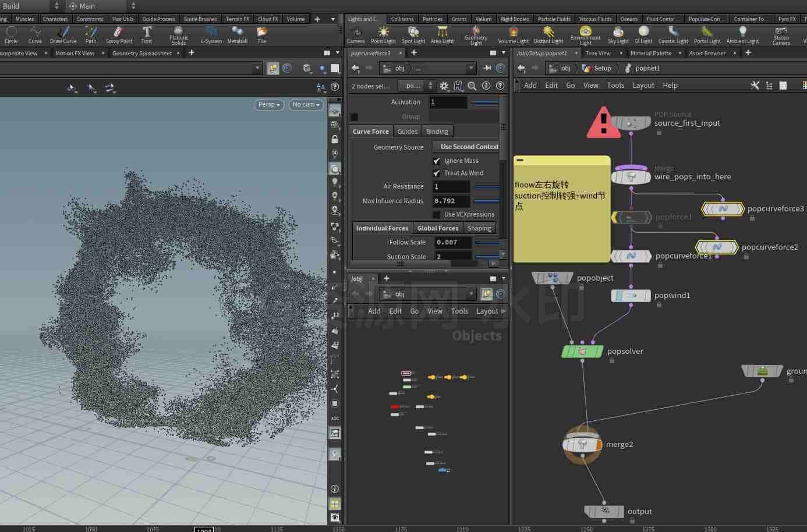This screenshot has height=532, width=807.
Task: Open the Main radial menu dropdown
Action: (102, 6)
